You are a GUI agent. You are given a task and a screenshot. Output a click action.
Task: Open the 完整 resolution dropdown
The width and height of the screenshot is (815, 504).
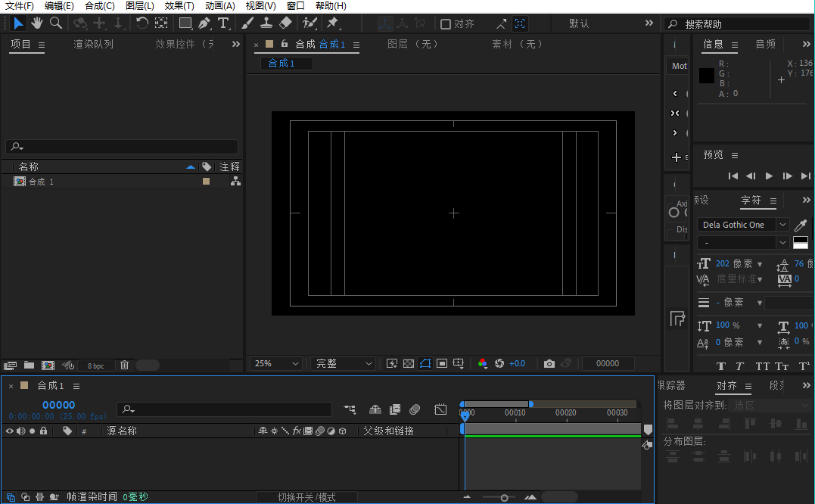click(x=343, y=364)
